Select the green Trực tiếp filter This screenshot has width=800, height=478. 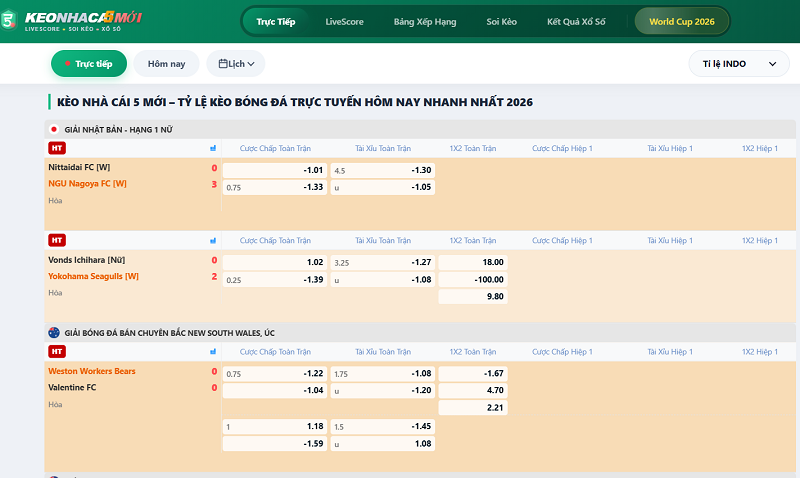click(89, 64)
